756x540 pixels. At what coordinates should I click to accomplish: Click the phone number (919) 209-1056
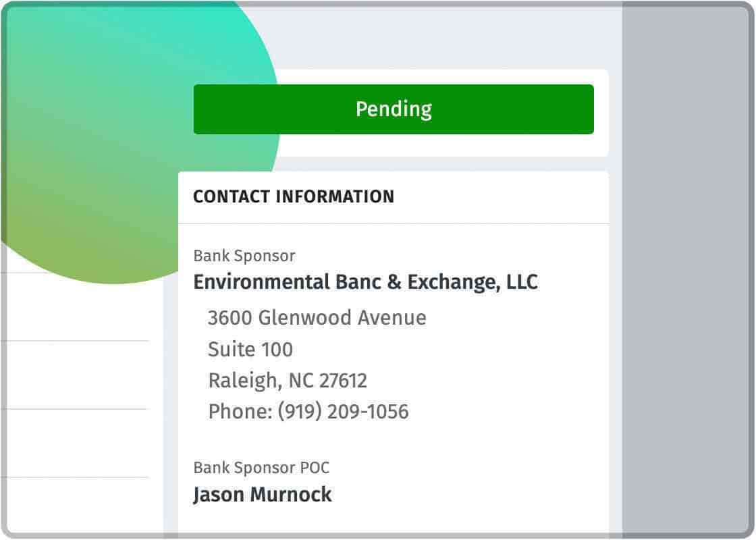344,412
